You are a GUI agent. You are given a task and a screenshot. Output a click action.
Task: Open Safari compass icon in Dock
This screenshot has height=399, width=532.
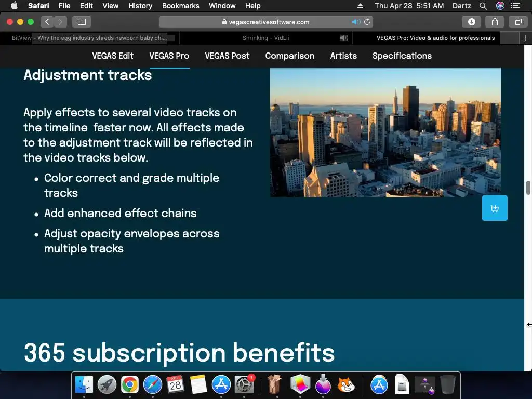(x=153, y=385)
